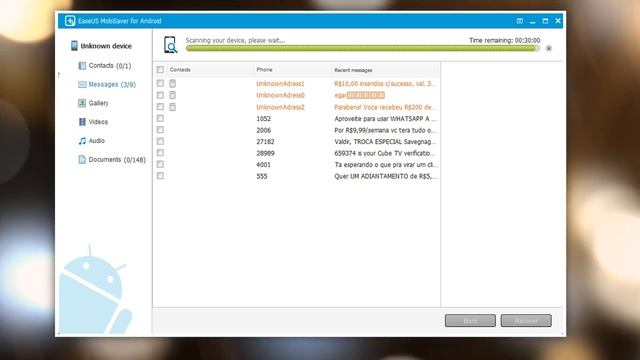Open Documents (0/148) category
Screen dimensions: 640x360
point(117,160)
